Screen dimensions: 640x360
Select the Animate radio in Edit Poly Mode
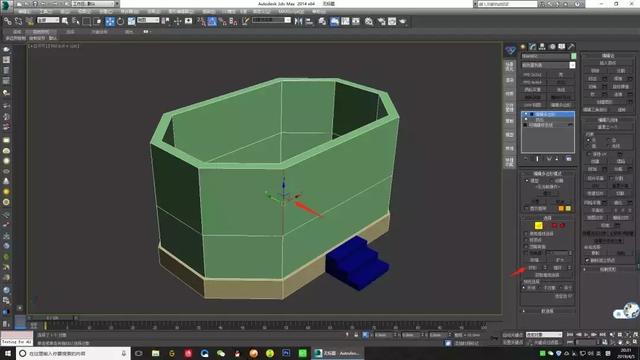[552, 180]
